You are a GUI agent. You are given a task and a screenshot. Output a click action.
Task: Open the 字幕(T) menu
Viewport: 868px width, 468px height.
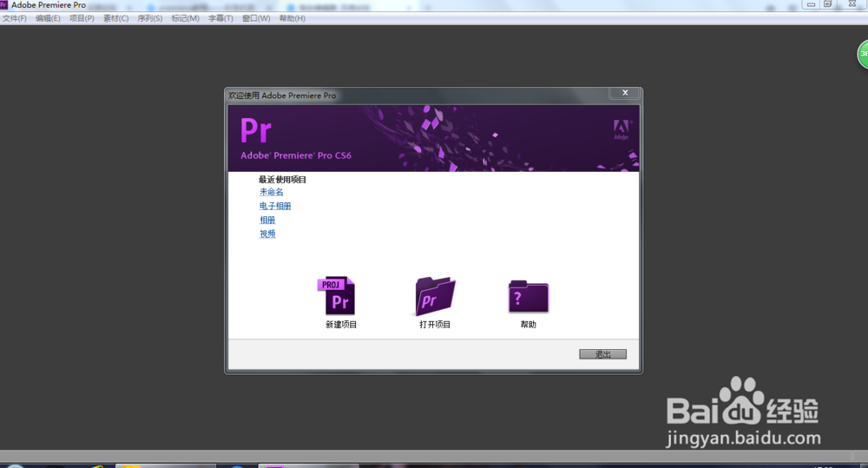220,18
